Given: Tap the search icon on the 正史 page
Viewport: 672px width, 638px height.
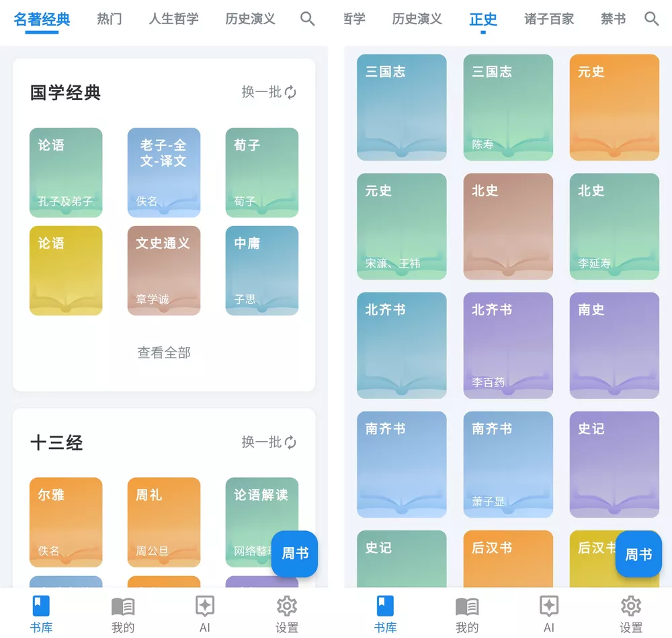Looking at the screenshot, I should pos(651,19).
